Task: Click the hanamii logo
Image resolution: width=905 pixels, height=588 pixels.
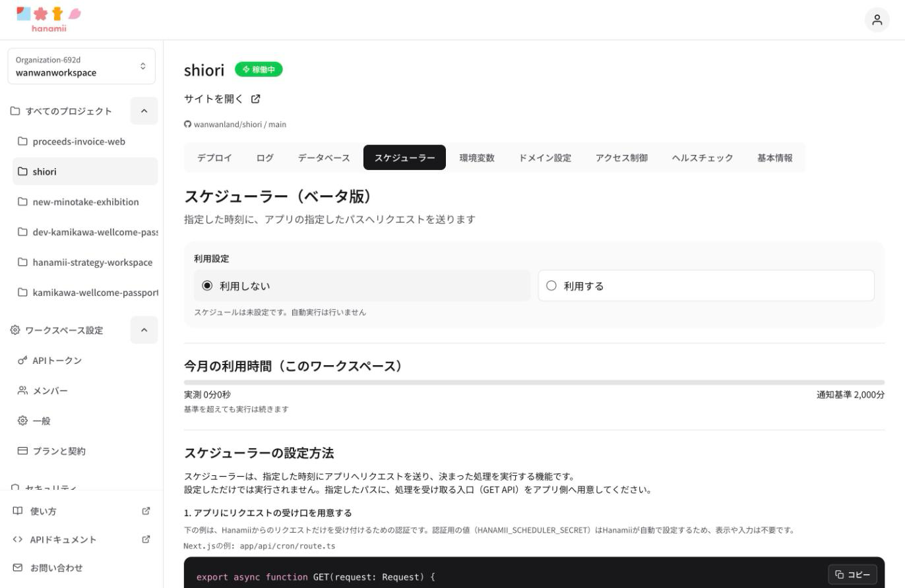Action: coord(49,19)
